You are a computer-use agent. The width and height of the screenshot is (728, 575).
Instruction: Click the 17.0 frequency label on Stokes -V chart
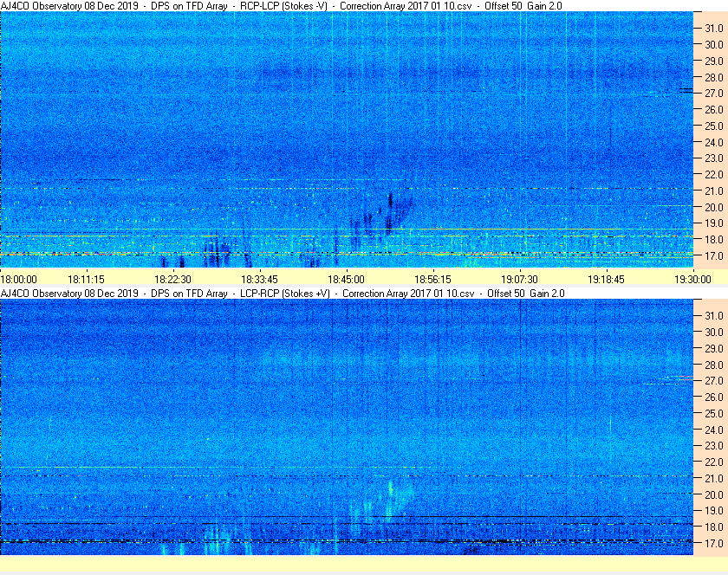(x=714, y=256)
